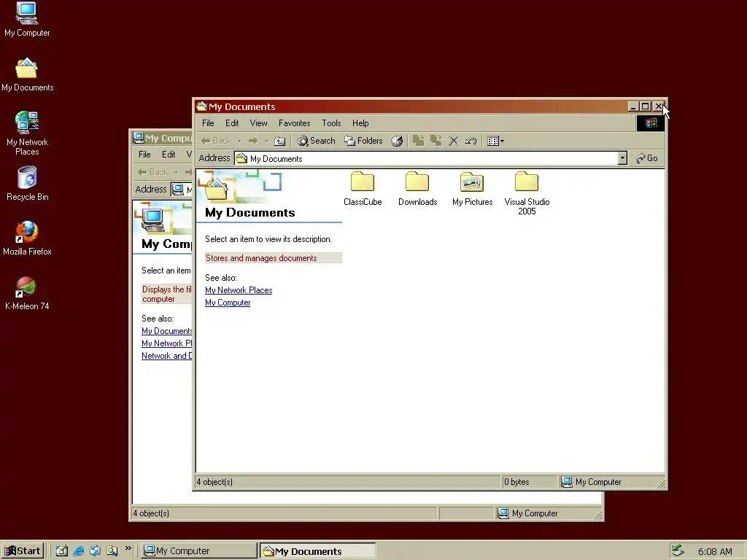The image size is (747, 560).
Task: Click 'Stores and manages documents' description text
Action: coord(261,258)
